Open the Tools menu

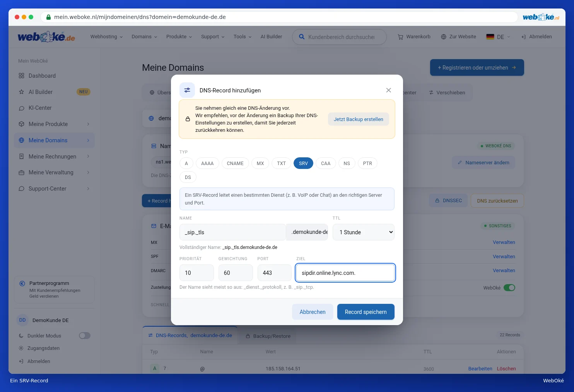coord(243,37)
